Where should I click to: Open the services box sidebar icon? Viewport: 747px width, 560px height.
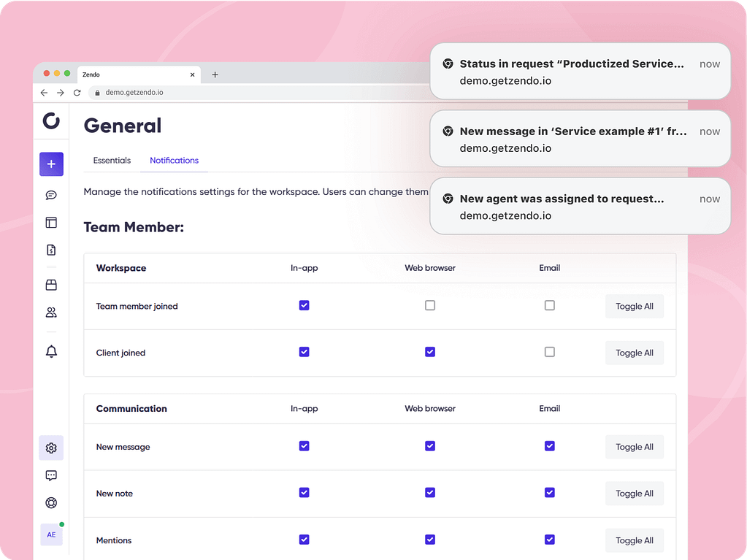(51, 285)
